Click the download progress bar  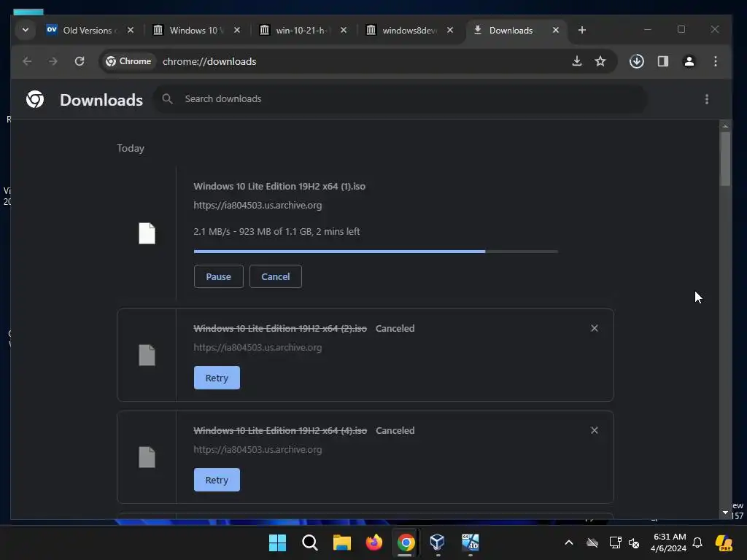376,252
